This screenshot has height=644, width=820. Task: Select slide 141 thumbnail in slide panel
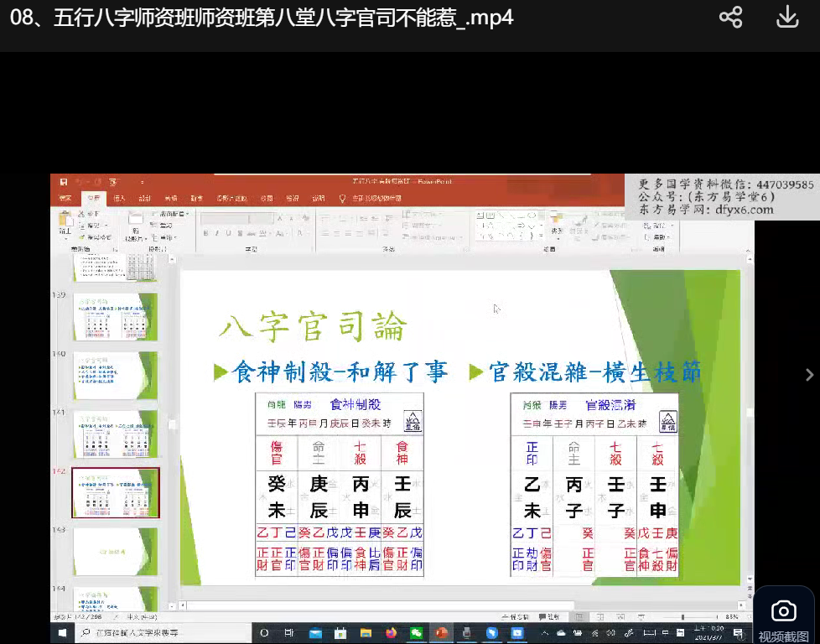[x=115, y=434]
